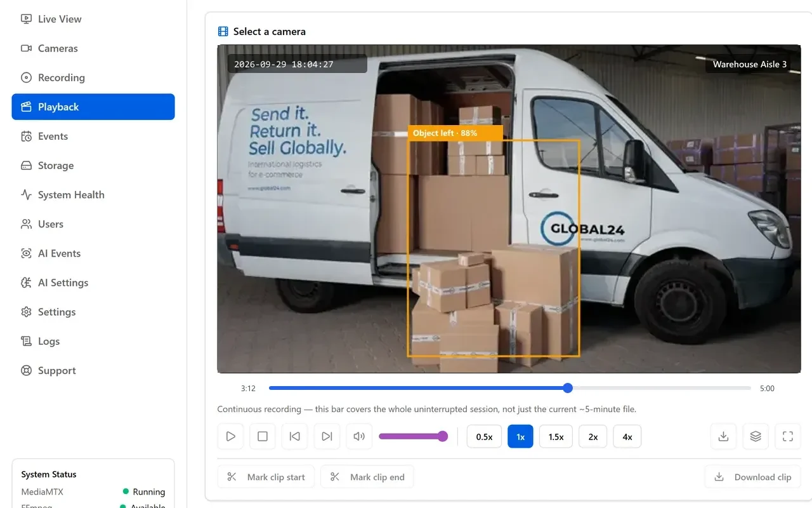Click Mark clip start
Image resolution: width=812 pixels, height=508 pixels.
pos(266,477)
